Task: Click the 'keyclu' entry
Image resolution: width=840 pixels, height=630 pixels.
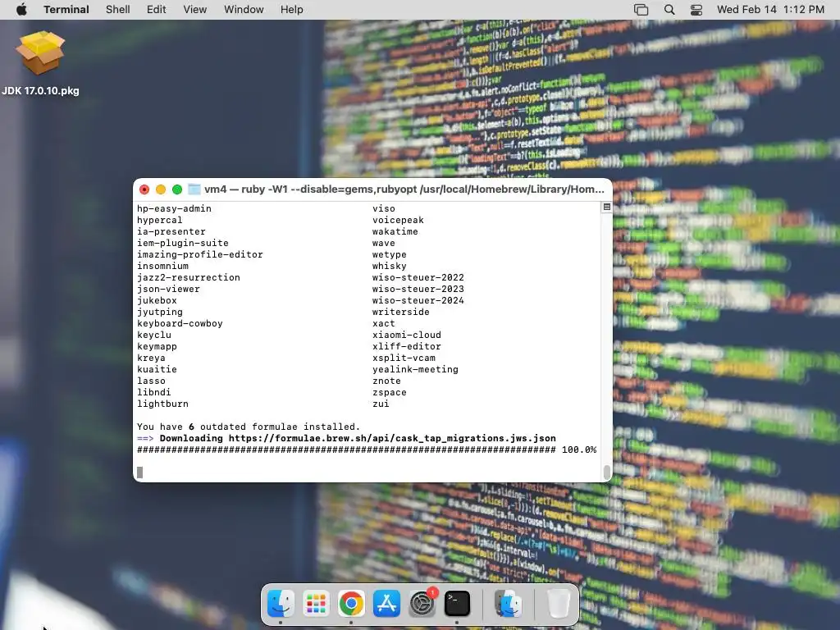Action: click(154, 336)
